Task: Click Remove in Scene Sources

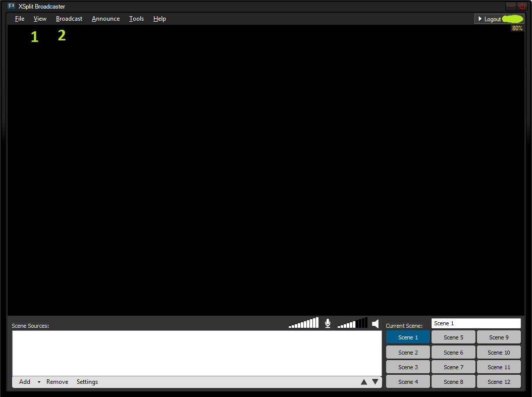Action: click(57, 382)
